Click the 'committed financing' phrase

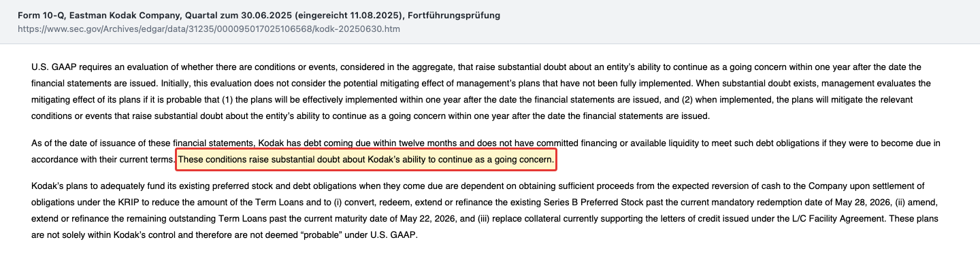(x=566, y=143)
